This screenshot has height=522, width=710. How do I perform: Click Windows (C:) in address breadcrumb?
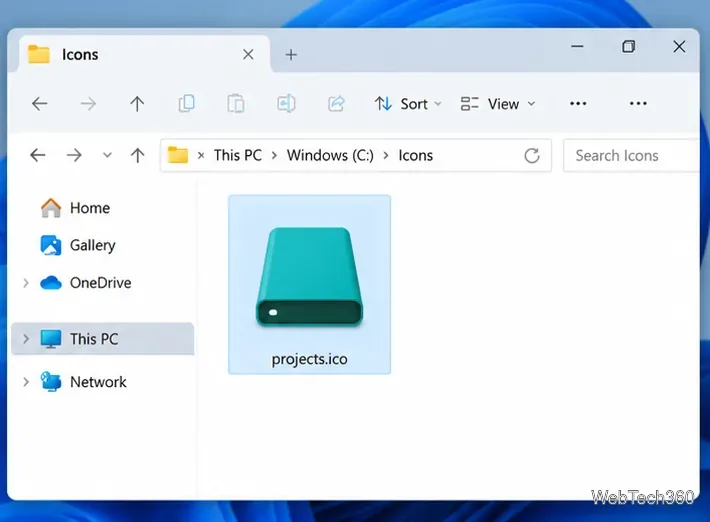(x=330, y=155)
